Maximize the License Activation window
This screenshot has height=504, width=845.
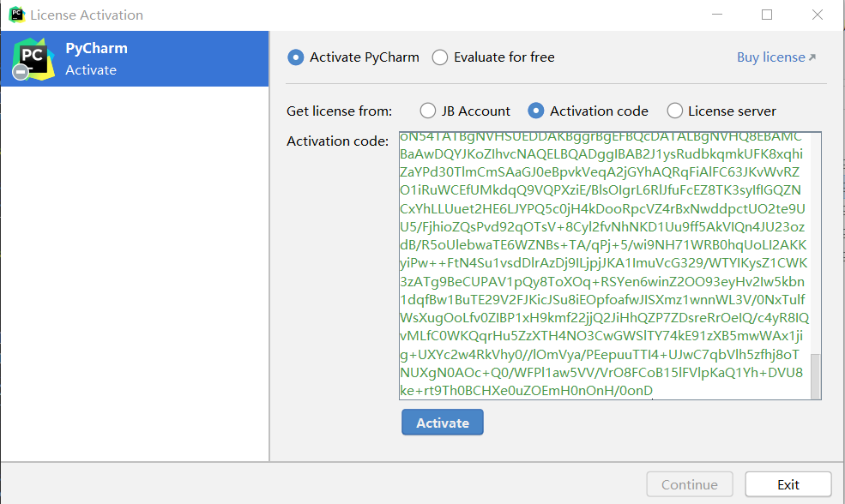click(767, 15)
